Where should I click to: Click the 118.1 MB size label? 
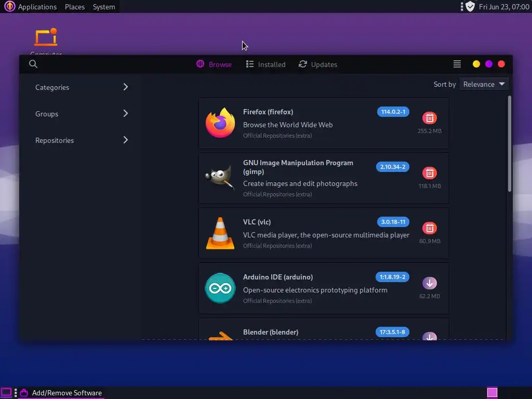pos(430,186)
